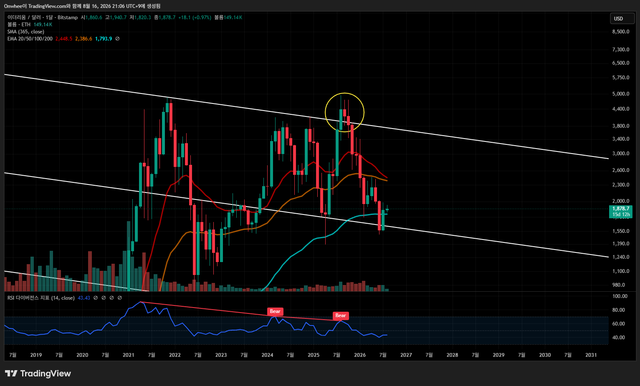Click the 1,240.0 price axis label
This screenshot has width=640, height=386.
coord(620,257)
